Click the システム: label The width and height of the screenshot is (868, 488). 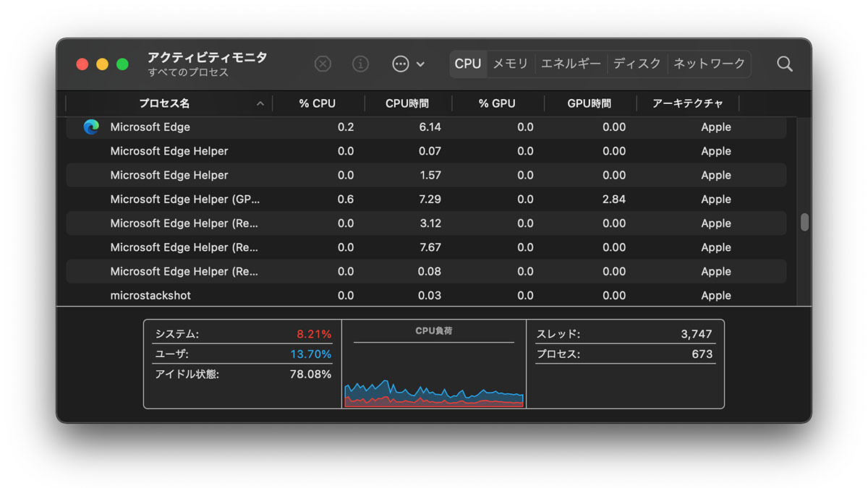[x=176, y=334]
